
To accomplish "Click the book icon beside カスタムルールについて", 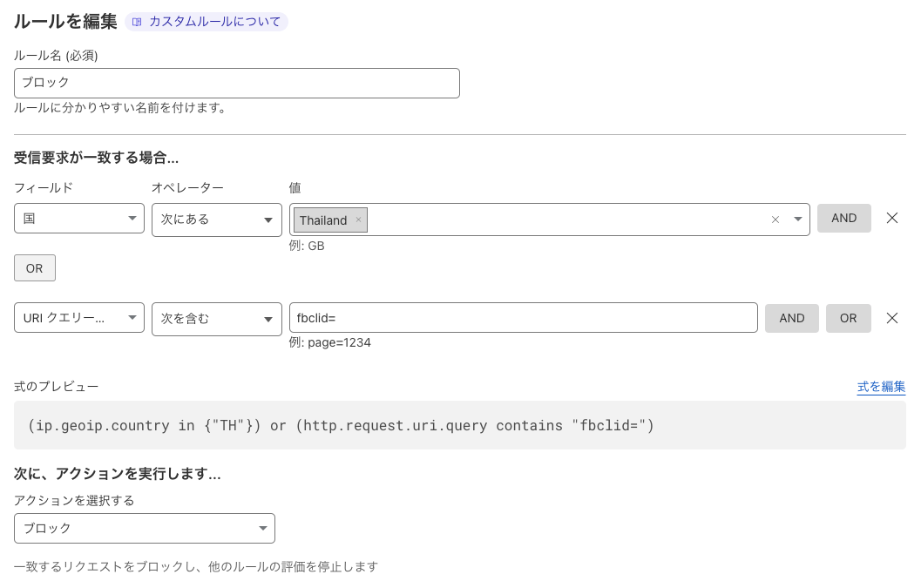I will coord(137,23).
